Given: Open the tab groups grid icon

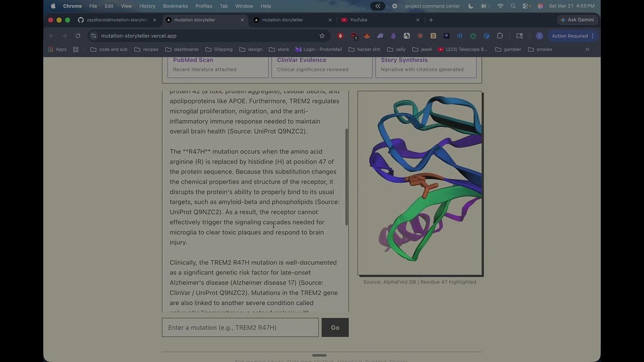Looking at the screenshot, I should pyautogui.click(x=76, y=49).
